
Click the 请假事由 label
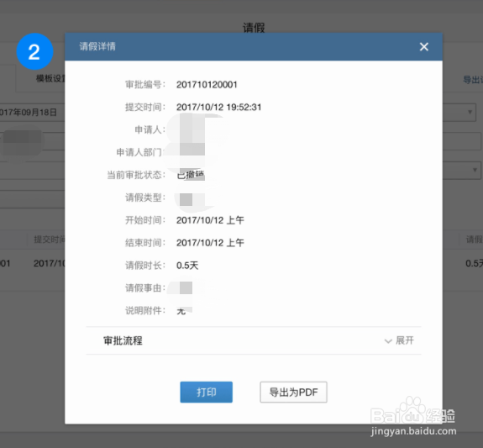145,288
